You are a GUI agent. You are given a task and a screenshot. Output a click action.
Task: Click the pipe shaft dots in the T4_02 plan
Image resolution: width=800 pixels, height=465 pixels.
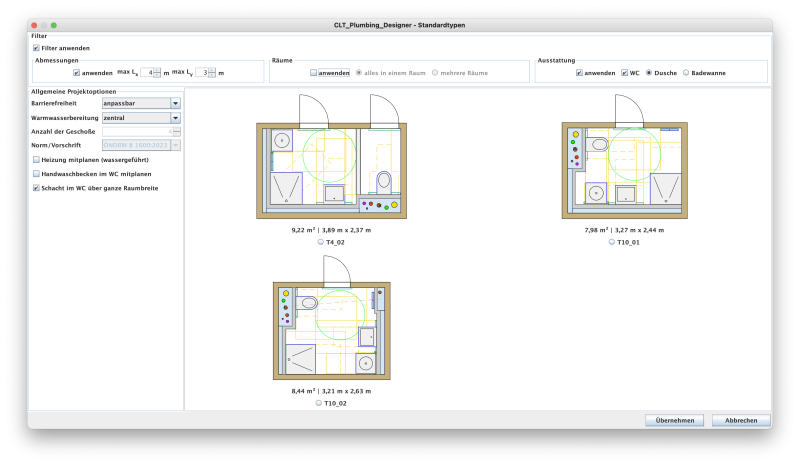click(380, 206)
